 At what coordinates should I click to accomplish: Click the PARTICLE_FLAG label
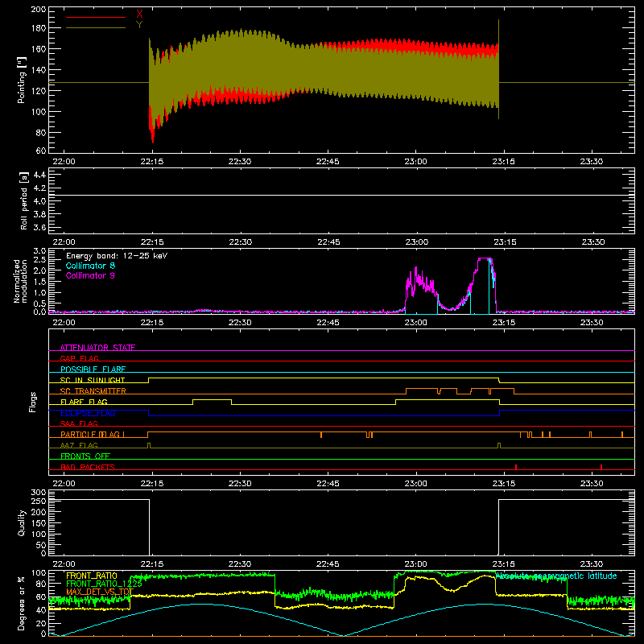pos(93,434)
